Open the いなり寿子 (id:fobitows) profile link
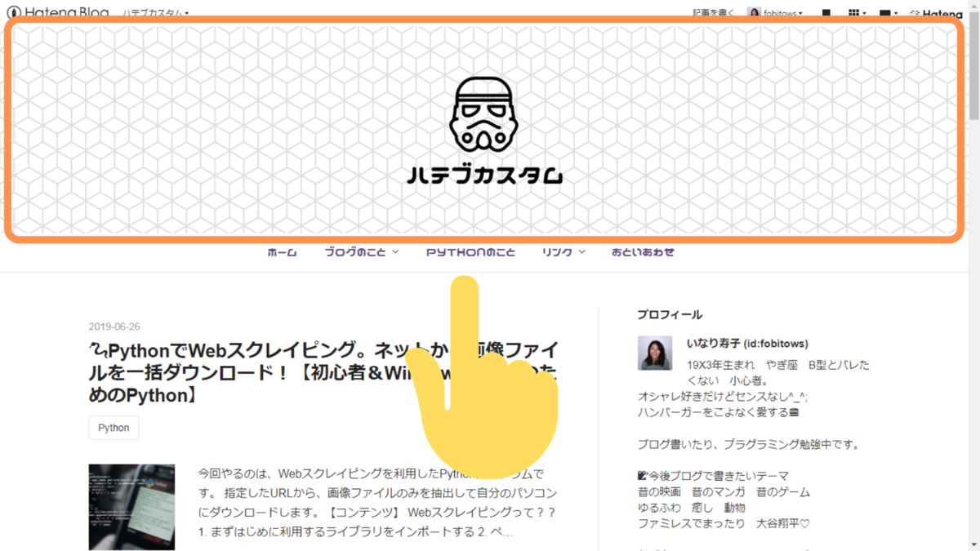 [747, 344]
